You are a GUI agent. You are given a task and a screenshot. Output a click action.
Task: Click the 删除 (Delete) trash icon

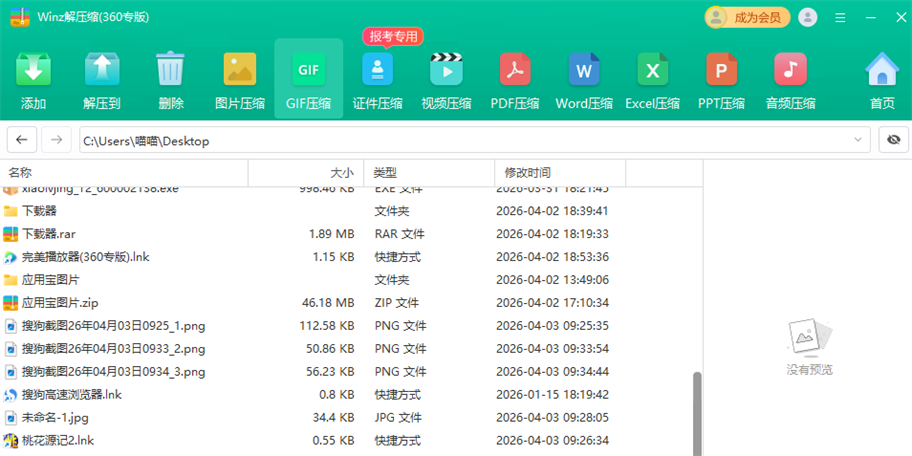pyautogui.click(x=170, y=78)
